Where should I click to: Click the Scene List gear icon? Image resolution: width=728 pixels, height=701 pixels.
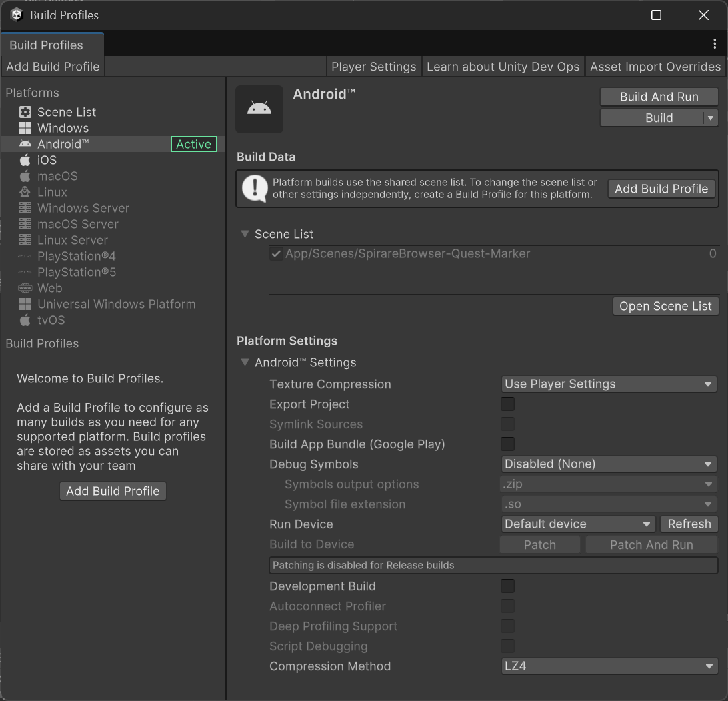click(x=25, y=112)
